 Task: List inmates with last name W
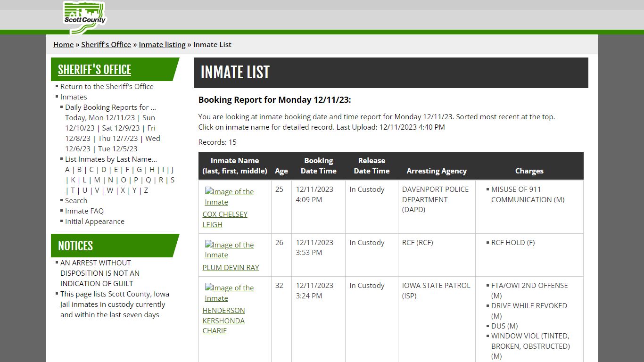click(x=110, y=190)
